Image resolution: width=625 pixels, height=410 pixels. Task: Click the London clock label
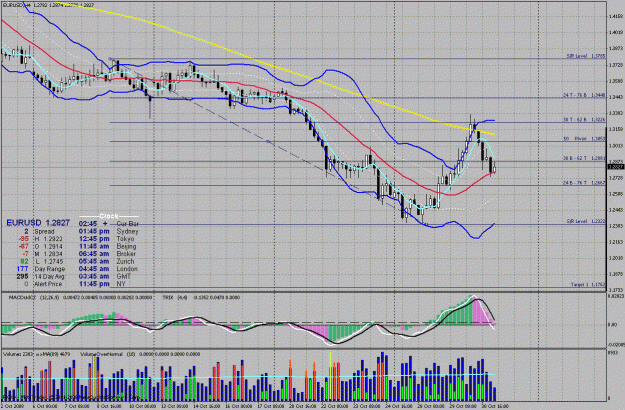127,269
